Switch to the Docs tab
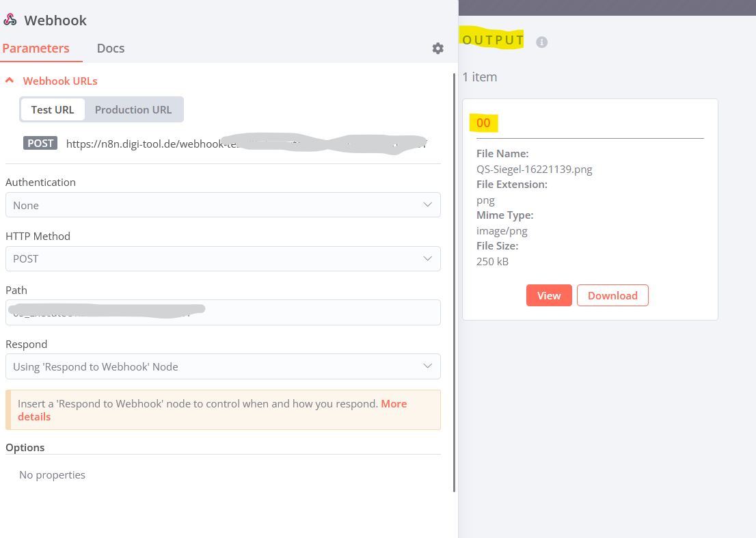756x538 pixels. (111, 49)
